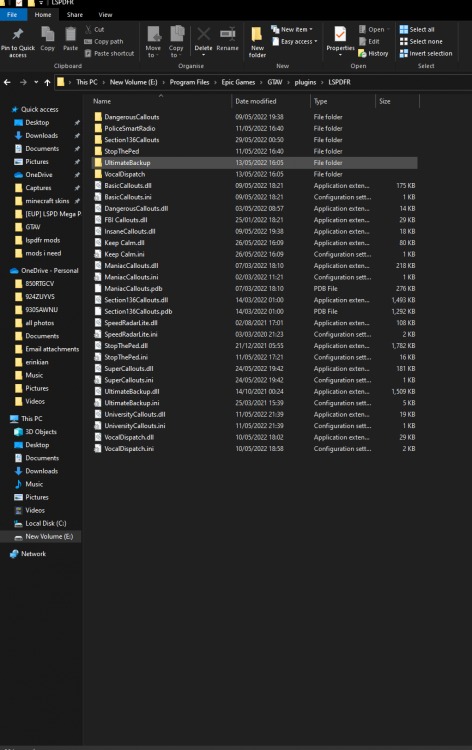Select UltimateBackup.ini file
This screenshot has width=472, height=750.
(x=132, y=403)
